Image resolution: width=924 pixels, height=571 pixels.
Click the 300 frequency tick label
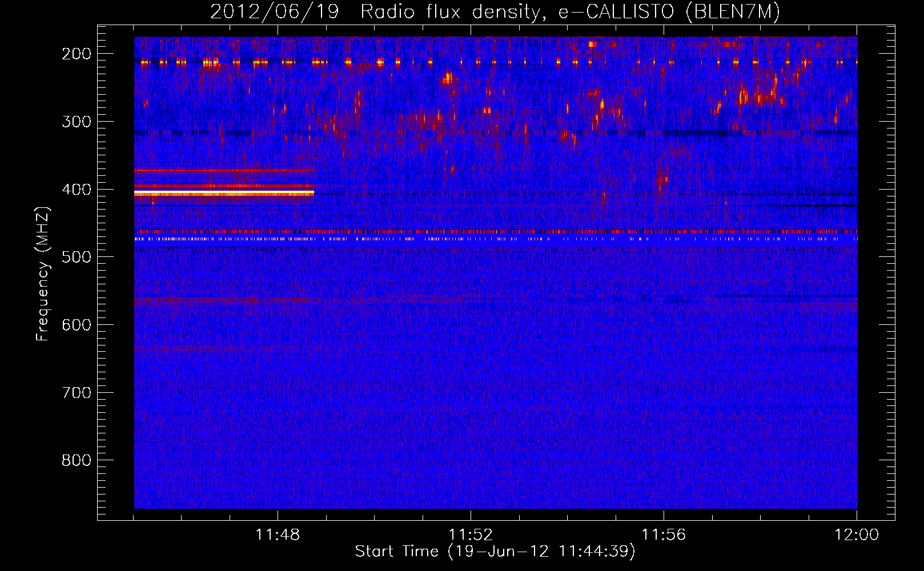click(77, 122)
